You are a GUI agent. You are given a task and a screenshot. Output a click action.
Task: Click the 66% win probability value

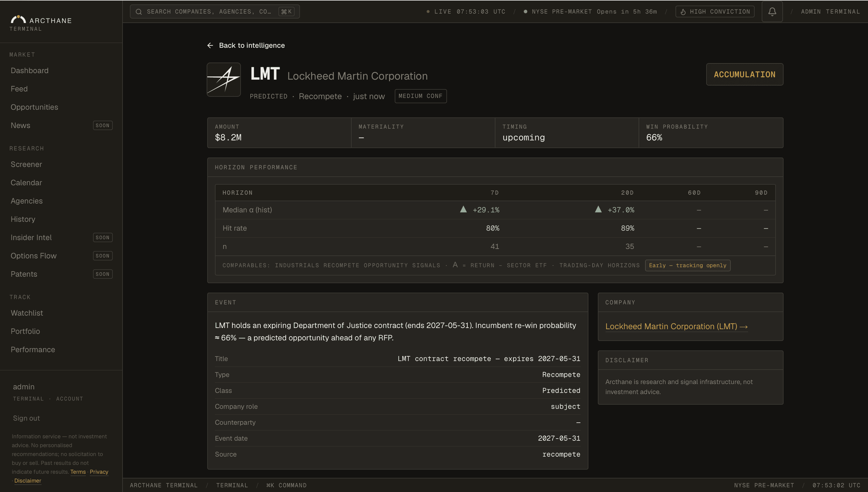tap(654, 137)
